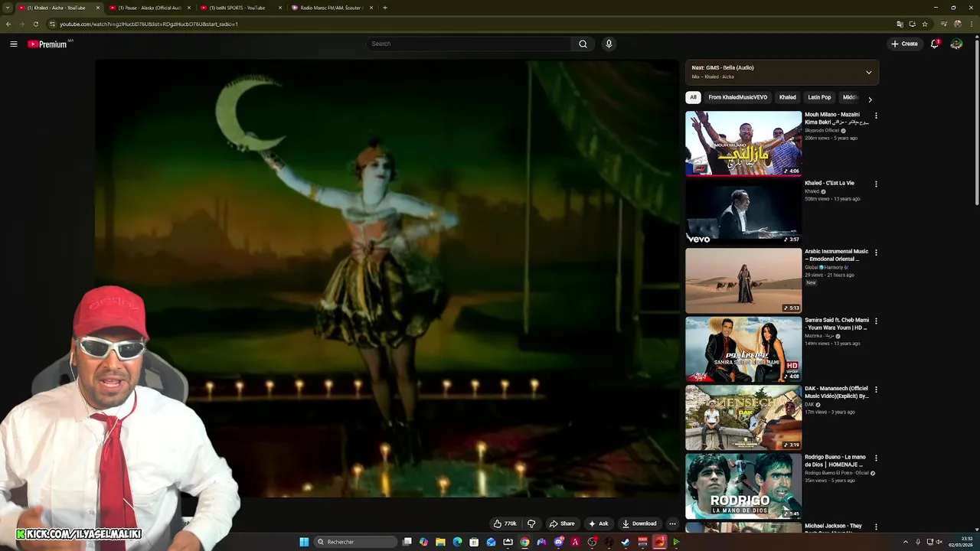Click the Download button
980x551 pixels.
point(639,523)
